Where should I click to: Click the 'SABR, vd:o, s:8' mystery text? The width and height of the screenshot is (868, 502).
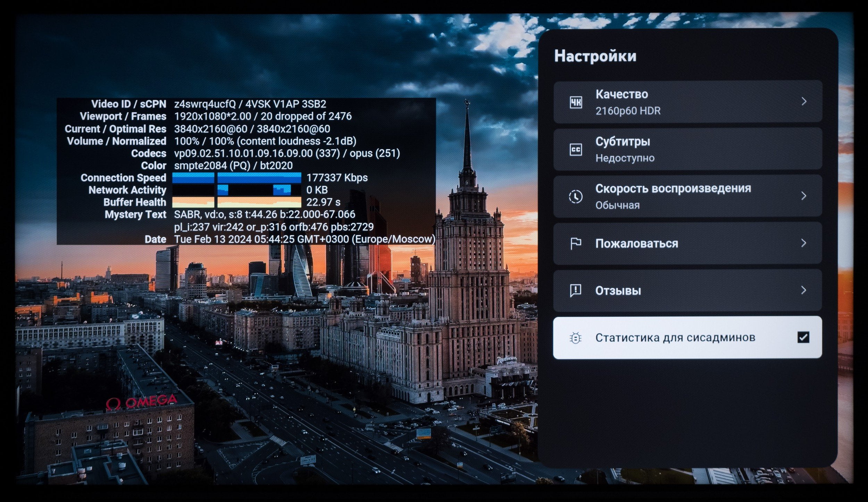[265, 214]
